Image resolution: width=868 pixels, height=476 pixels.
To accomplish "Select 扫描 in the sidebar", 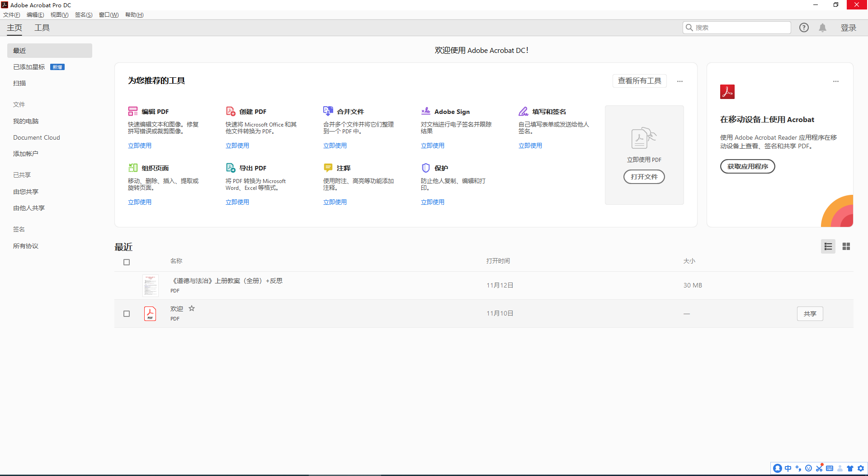I will [x=19, y=83].
